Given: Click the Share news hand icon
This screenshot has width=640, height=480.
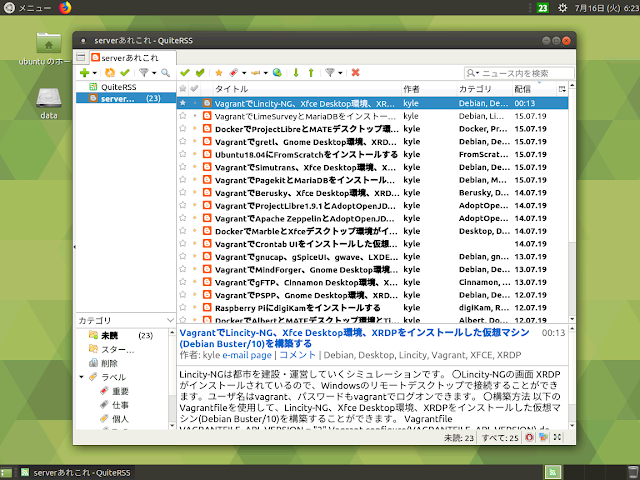Looking at the screenshot, I should 256,73.
